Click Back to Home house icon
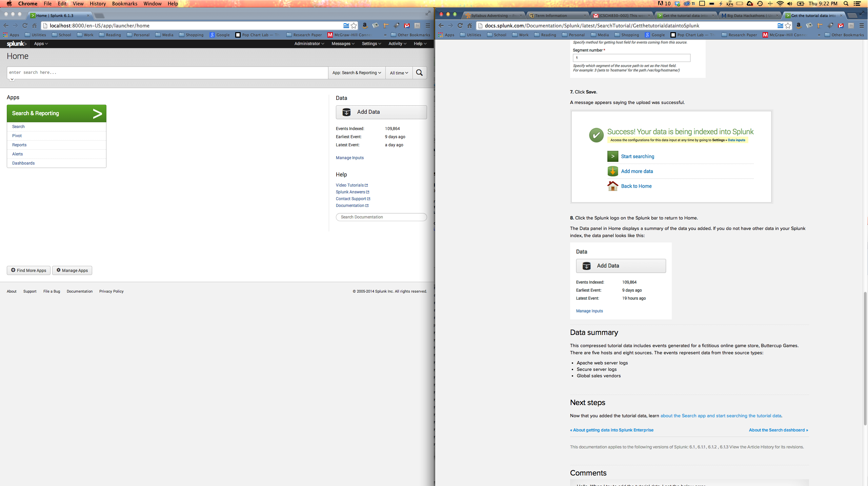868x486 pixels. [x=612, y=186]
